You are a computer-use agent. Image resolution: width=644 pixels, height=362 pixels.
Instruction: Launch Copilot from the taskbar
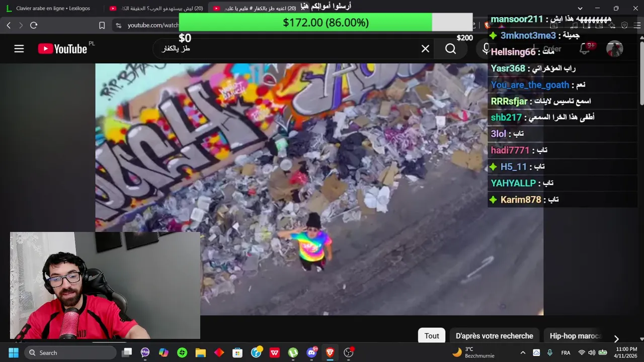click(x=164, y=353)
